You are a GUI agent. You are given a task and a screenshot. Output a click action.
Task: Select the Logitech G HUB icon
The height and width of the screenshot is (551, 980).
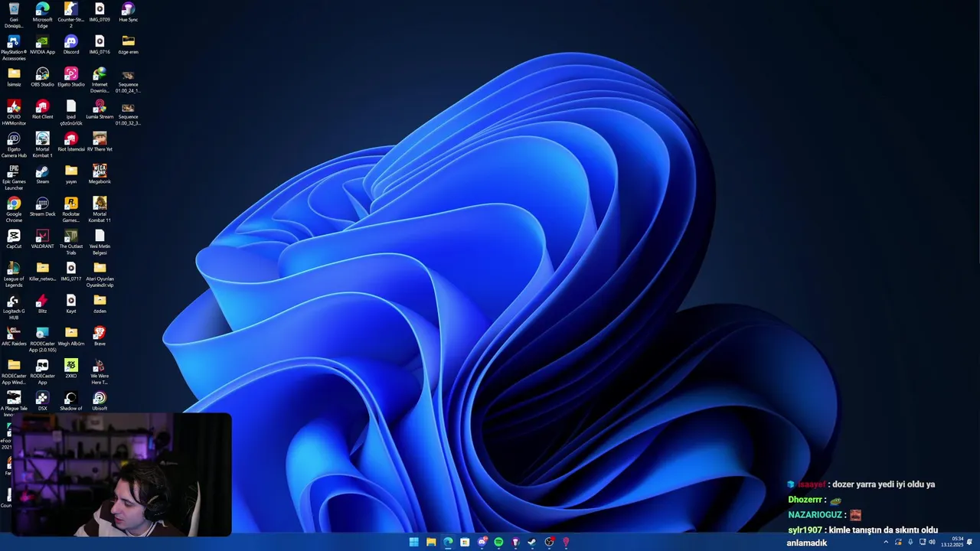[14, 307]
